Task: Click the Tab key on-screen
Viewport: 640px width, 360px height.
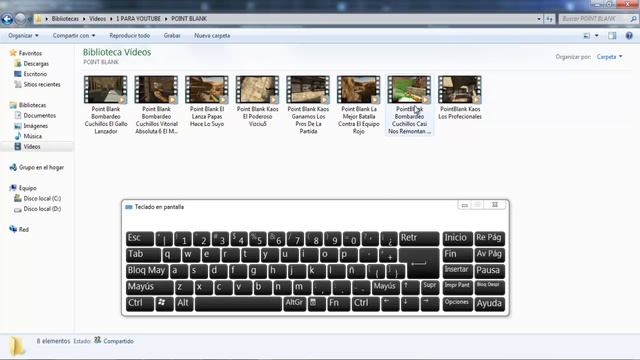Action: click(x=143, y=255)
